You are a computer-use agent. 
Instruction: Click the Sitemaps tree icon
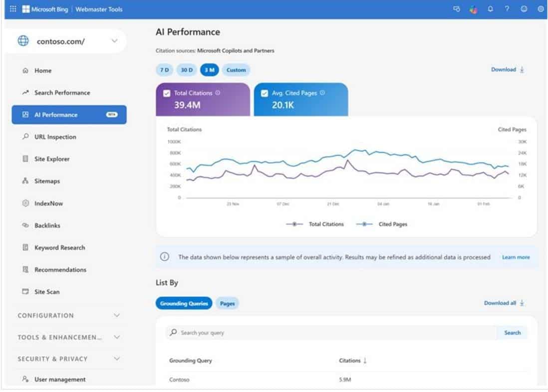click(25, 181)
